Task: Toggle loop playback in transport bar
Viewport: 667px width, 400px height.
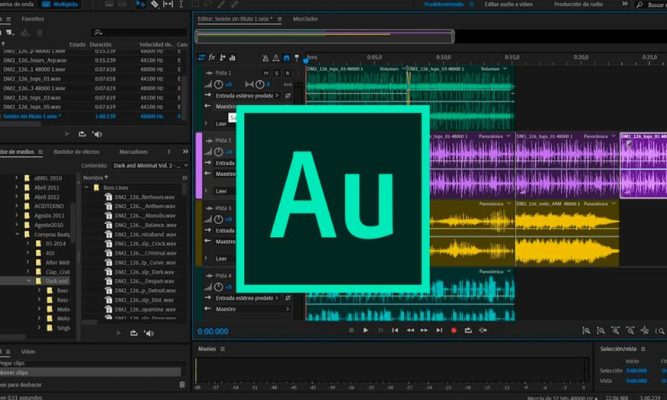Action: 469,330
